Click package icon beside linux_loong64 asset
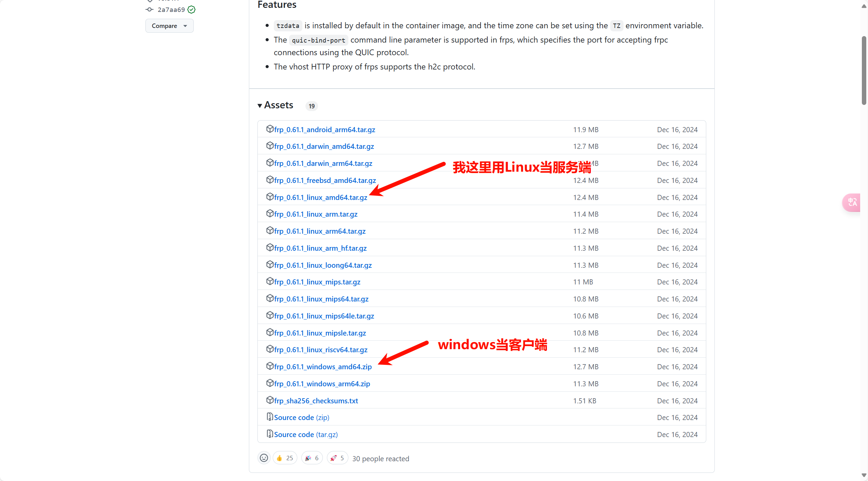Viewport: 868px width, 481px height. [270, 264]
